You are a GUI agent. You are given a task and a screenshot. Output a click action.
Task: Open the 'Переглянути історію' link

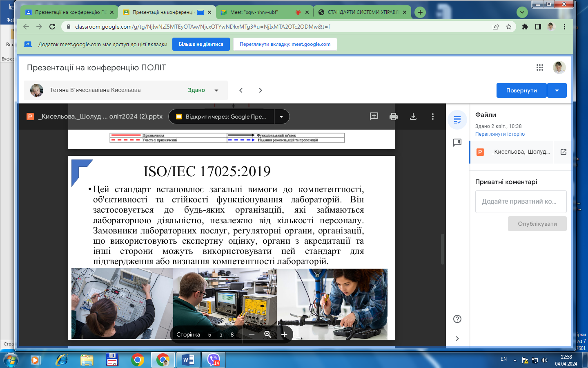[x=500, y=134]
